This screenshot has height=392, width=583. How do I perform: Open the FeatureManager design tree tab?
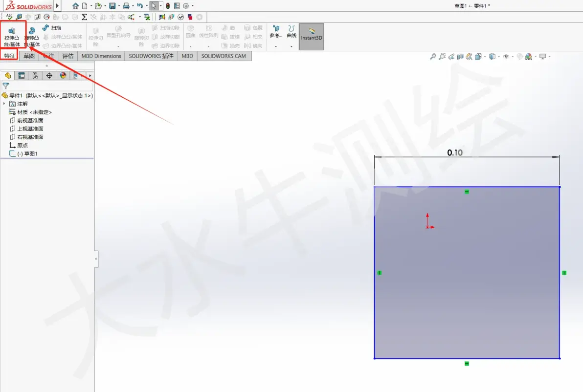(x=7, y=75)
